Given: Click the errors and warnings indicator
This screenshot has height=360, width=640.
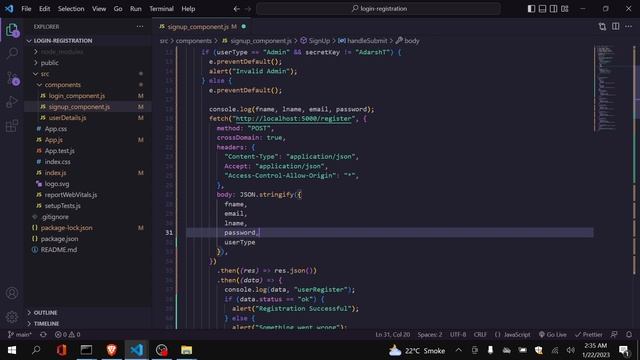Looking at the screenshot, I should click(68, 335).
